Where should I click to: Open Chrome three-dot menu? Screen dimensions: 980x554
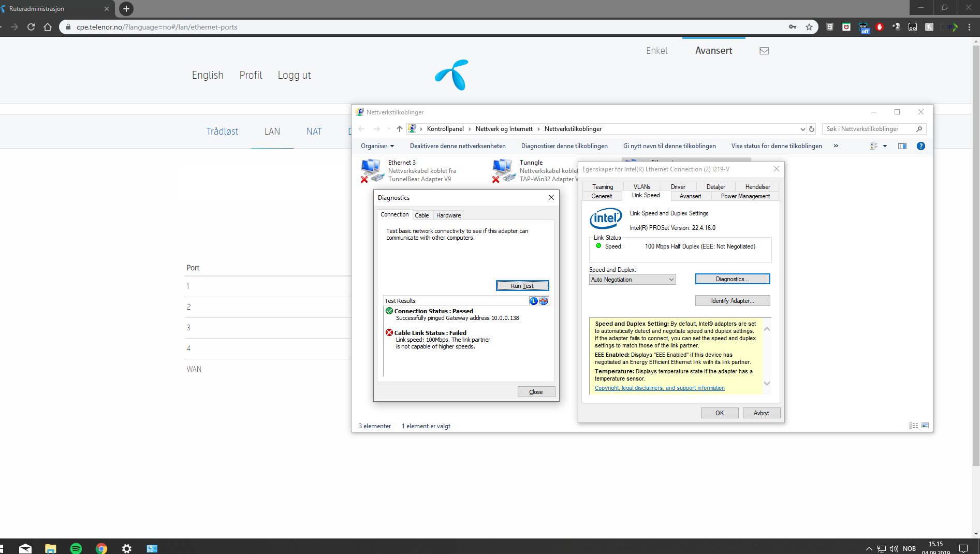pyautogui.click(x=970, y=27)
